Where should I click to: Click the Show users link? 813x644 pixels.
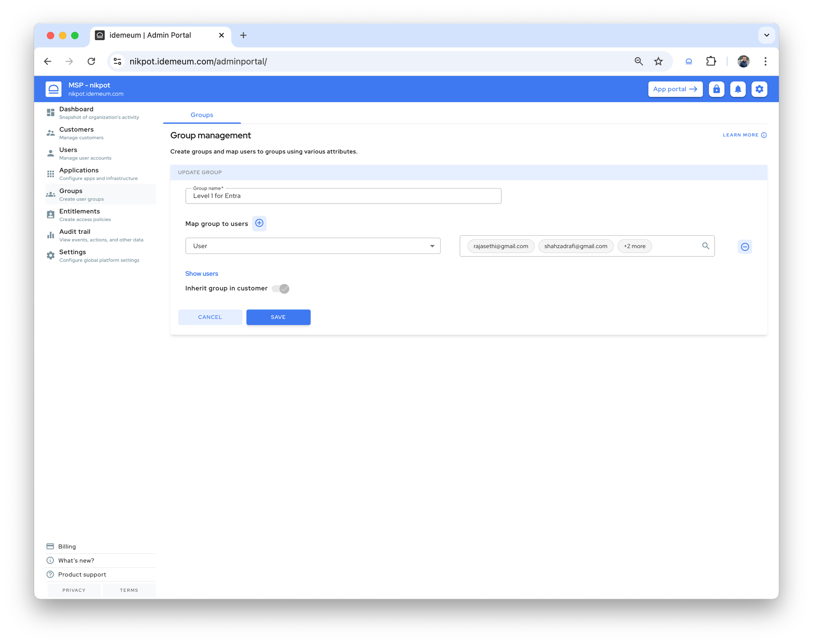tap(201, 273)
